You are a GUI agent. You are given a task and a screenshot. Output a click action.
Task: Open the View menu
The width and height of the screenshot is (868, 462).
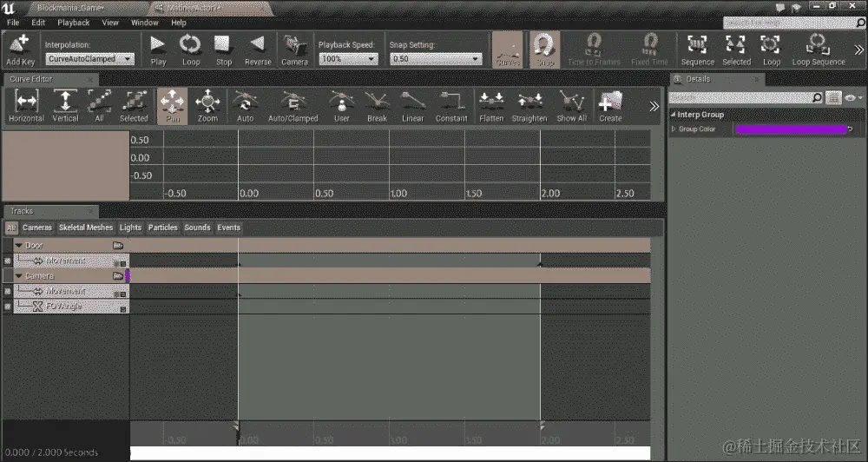coord(110,23)
